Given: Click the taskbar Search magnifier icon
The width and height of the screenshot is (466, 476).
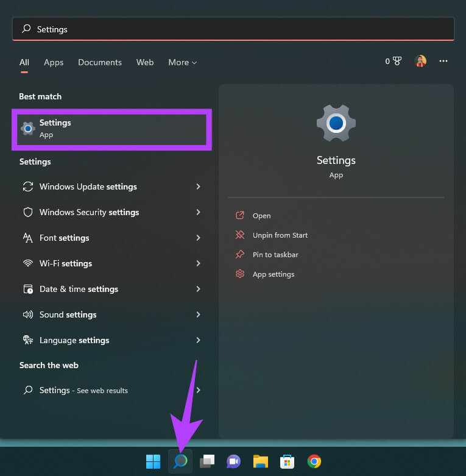Looking at the screenshot, I should (x=180, y=461).
